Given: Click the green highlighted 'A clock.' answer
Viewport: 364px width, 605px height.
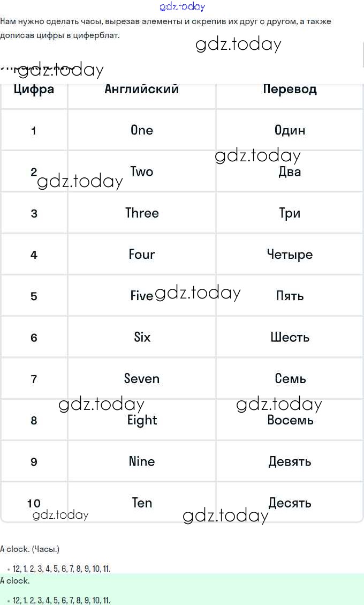Looking at the screenshot, I should (15, 581).
